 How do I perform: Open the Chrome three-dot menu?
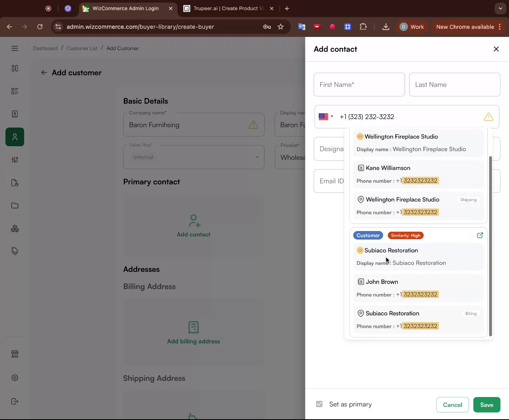tap(500, 27)
